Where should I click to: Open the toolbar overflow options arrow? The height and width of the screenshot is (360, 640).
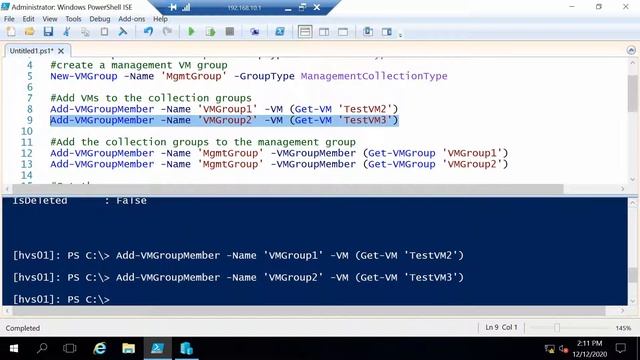400,35
